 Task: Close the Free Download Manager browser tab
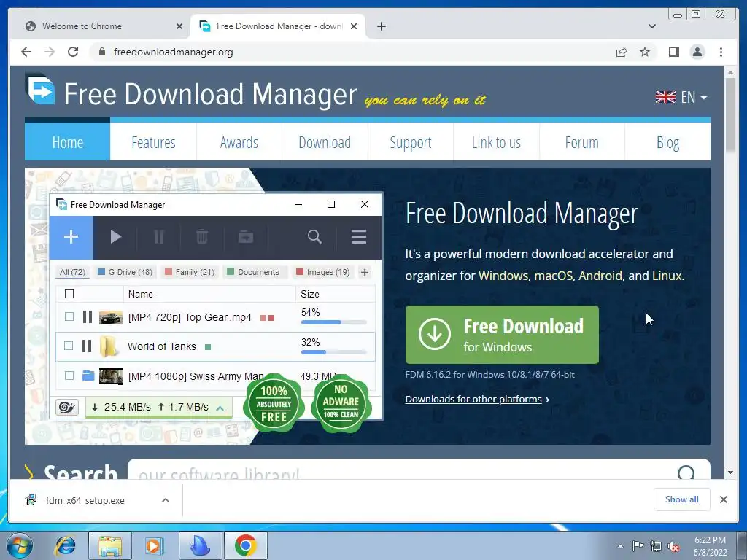pyautogui.click(x=354, y=26)
